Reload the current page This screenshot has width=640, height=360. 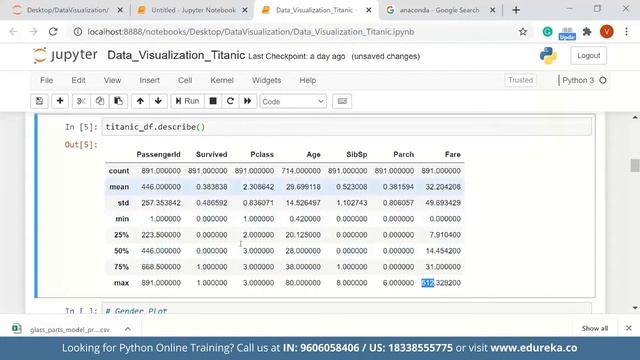click(x=53, y=32)
